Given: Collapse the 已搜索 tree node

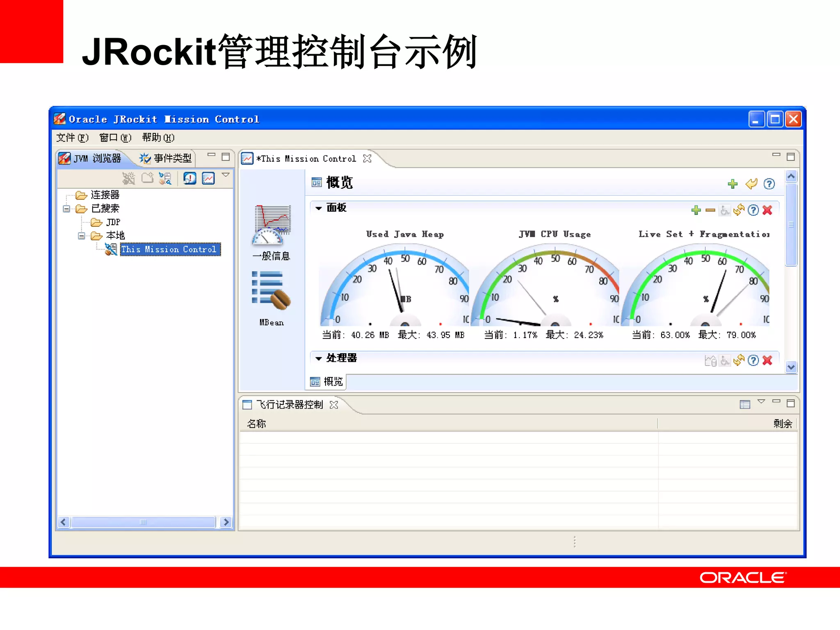Looking at the screenshot, I should click(x=66, y=209).
